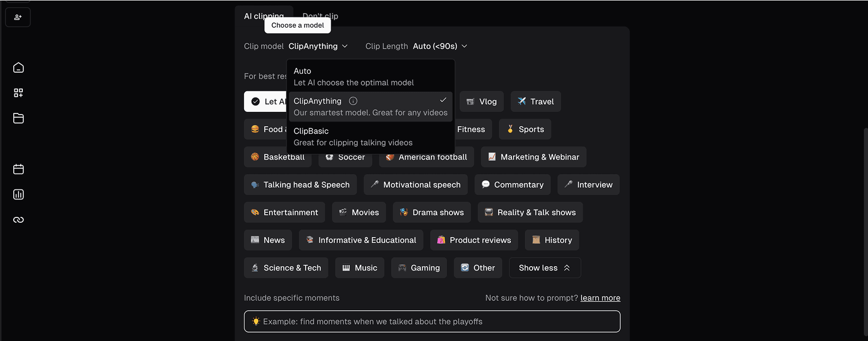The height and width of the screenshot is (341, 868).
Task: Select the American football genre chip
Action: point(427,157)
